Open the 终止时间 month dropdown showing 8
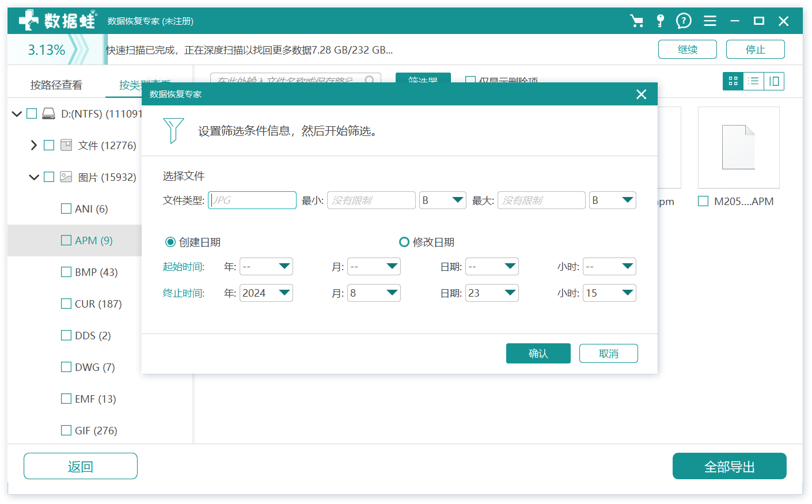812x504 pixels. pyautogui.click(x=374, y=293)
